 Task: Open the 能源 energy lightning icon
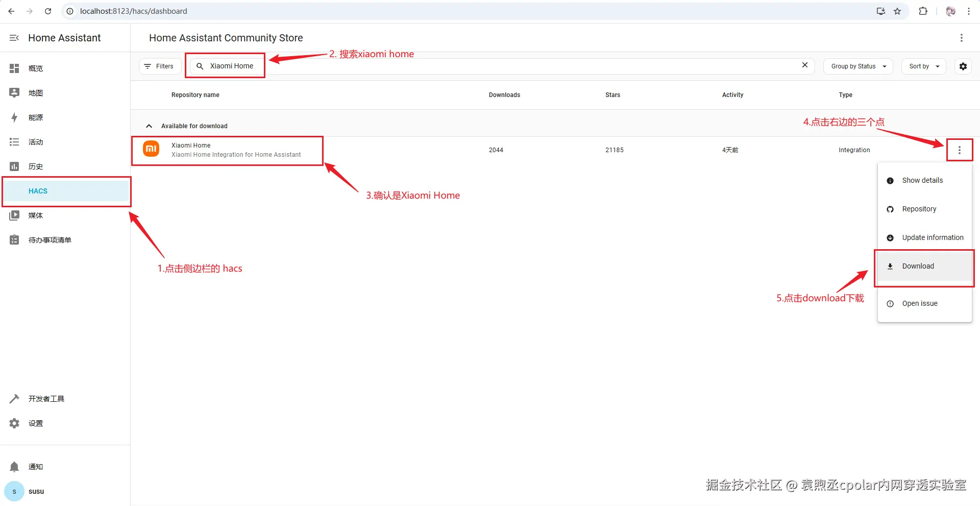pyautogui.click(x=14, y=117)
